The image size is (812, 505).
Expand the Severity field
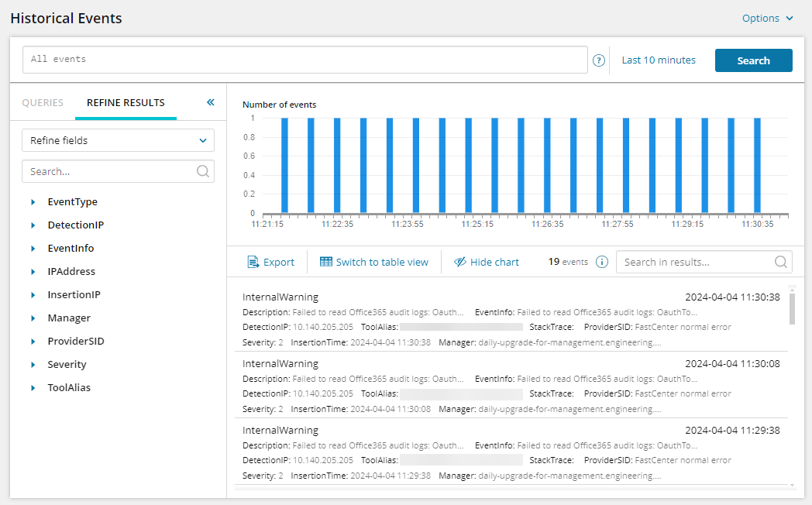pos(33,365)
